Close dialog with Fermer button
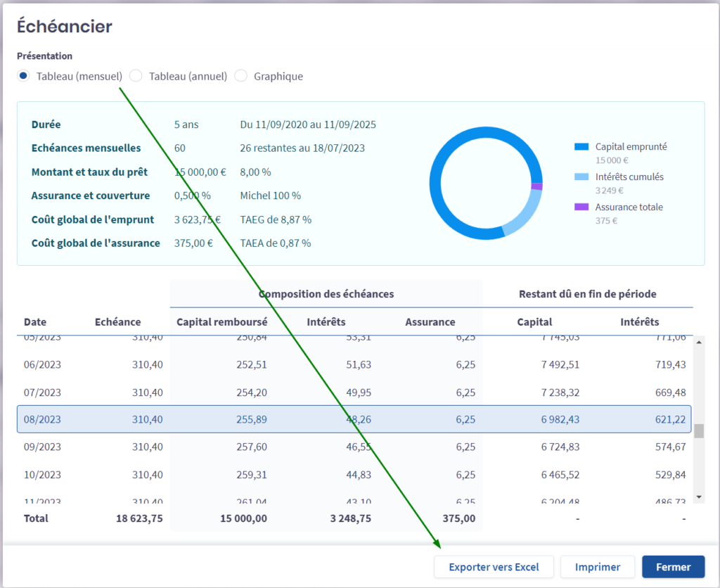The height and width of the screenshot is (588, 720). tap(673, 567)
